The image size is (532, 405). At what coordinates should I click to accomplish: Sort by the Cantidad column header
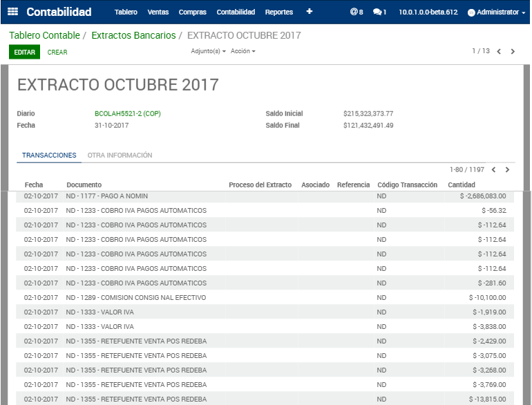click(x=462, y=185)
